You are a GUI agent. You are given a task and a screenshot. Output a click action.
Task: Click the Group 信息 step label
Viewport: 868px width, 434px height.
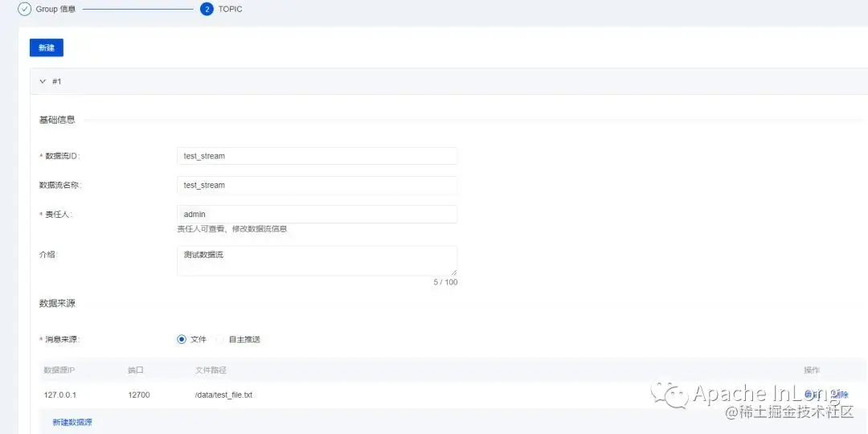coord(56,10)
